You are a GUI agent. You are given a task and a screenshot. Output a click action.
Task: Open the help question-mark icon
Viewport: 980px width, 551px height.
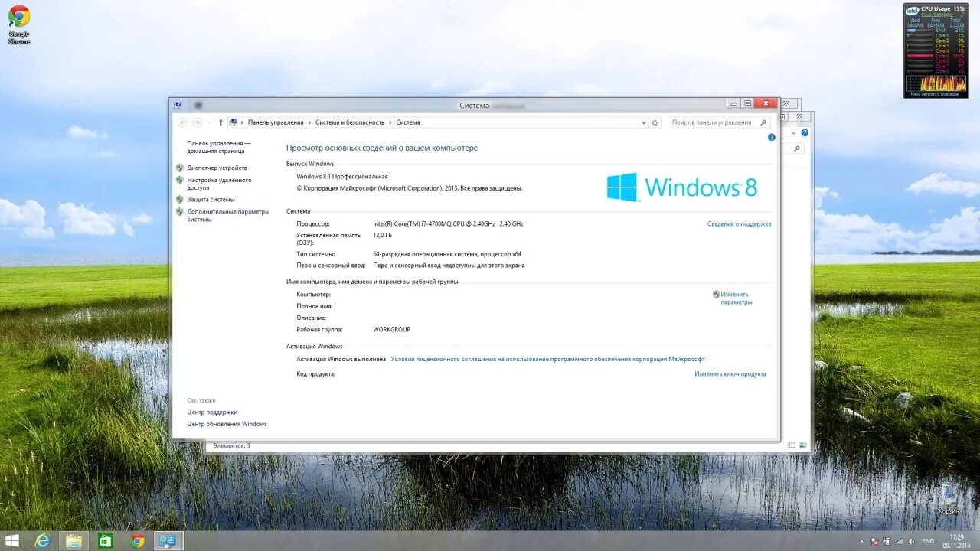point(772,137)
